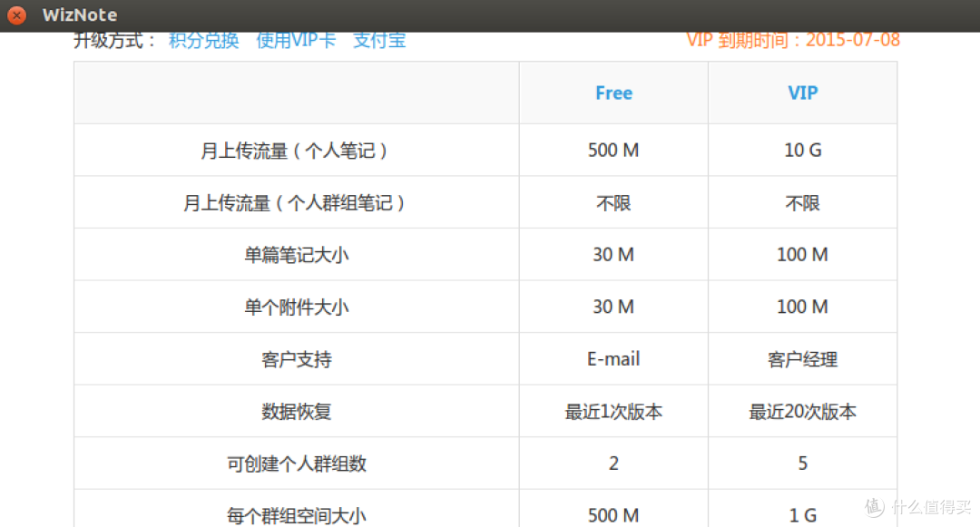The width and height of the screenshot is (980, 527).
Task: Select the 最近20次版本 value
Action: [x=802, y=412]
